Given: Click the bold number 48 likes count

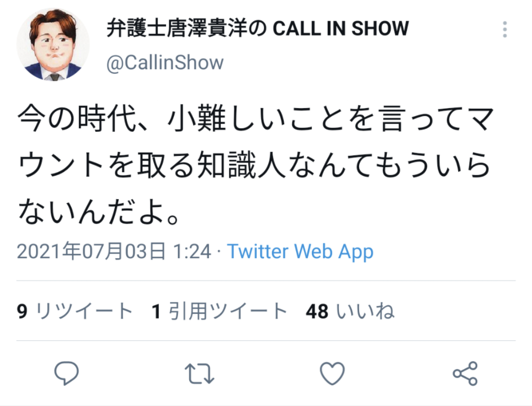Looking at the screenshot, I should coord(317,311).
